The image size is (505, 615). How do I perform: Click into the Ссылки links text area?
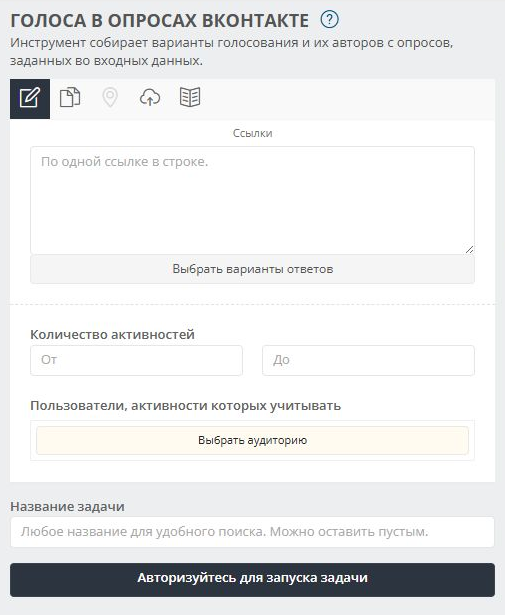[252, 200]
